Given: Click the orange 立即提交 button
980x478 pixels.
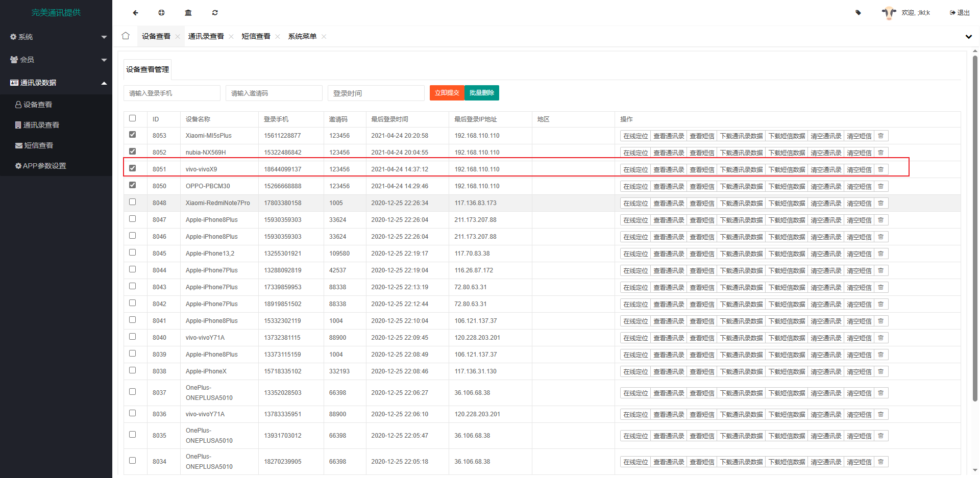Looking at the screenshot, I should click(447, 93).
